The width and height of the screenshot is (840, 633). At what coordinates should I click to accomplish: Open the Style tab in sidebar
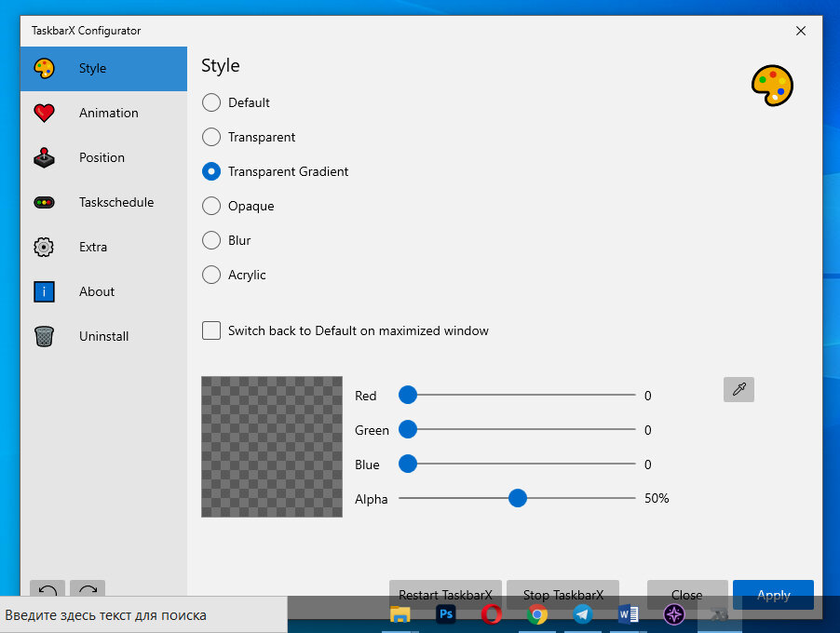coord(104,69)
